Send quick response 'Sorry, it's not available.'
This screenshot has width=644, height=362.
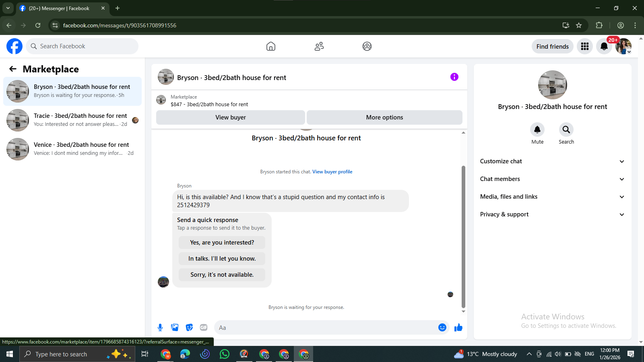coord(222,275)
